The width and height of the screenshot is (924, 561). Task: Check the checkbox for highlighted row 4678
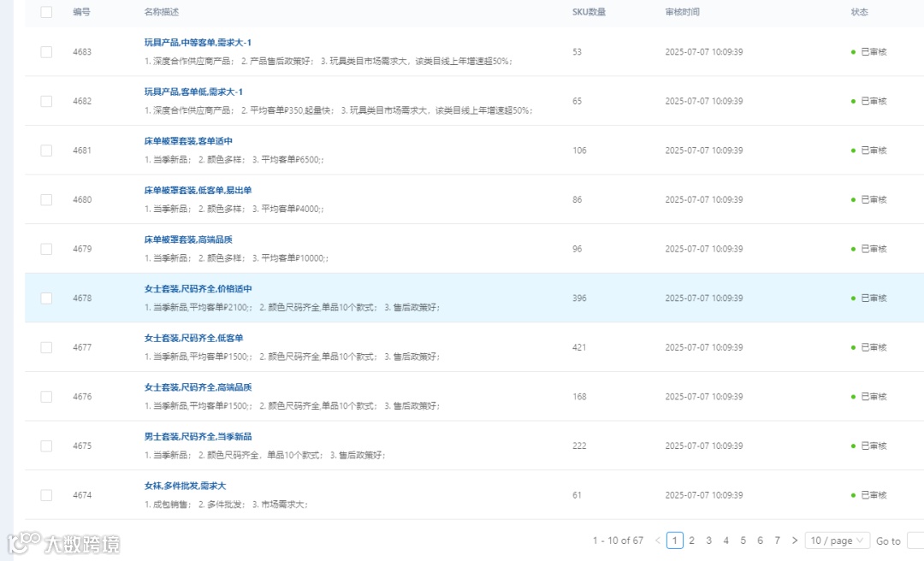click(x=46, y=298)
